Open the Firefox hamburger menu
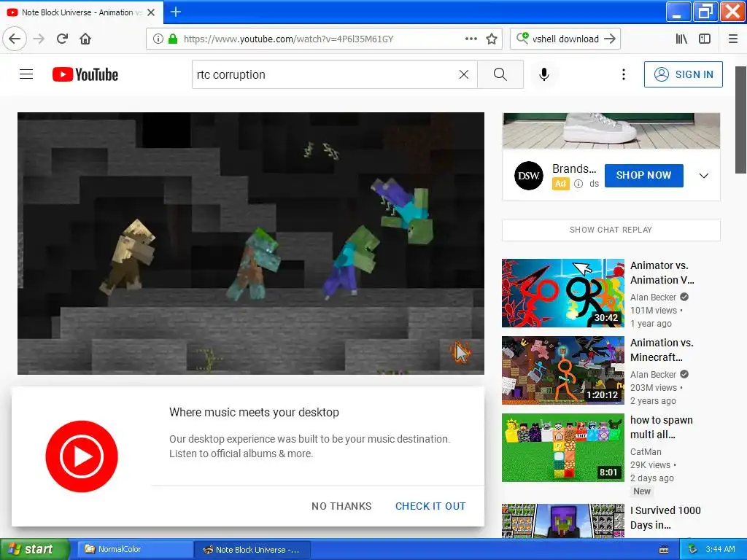 [x=733, y=39]
